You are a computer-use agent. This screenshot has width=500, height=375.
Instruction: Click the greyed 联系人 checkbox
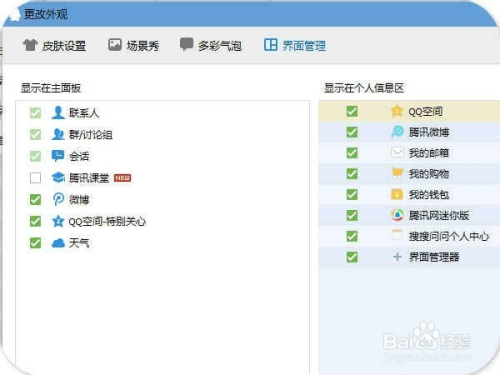(35, 113)
